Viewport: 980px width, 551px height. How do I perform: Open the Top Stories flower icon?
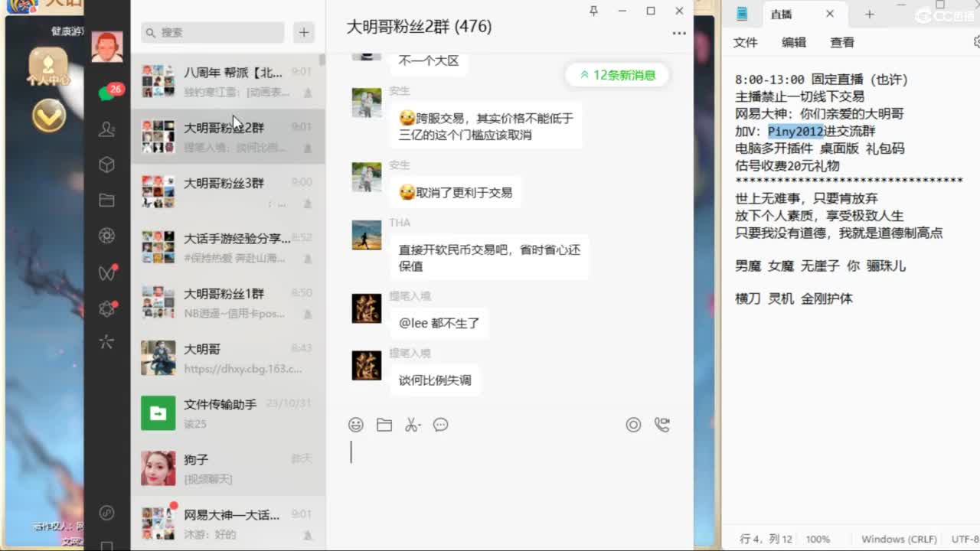coord(107,308)
